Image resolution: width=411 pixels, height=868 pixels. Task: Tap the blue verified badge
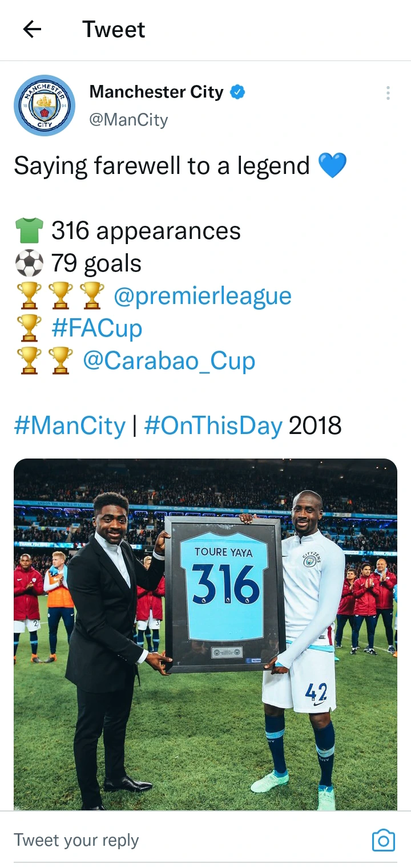point(237,92)
